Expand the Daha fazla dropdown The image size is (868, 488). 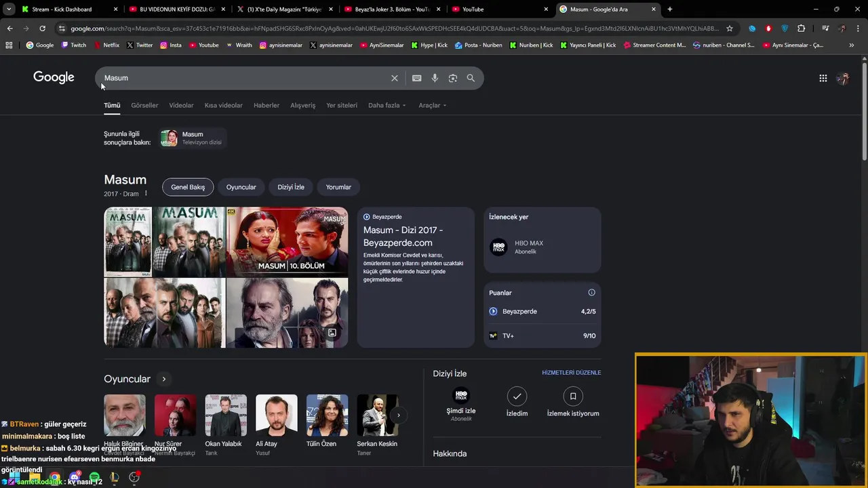click(x=387, y=105)
